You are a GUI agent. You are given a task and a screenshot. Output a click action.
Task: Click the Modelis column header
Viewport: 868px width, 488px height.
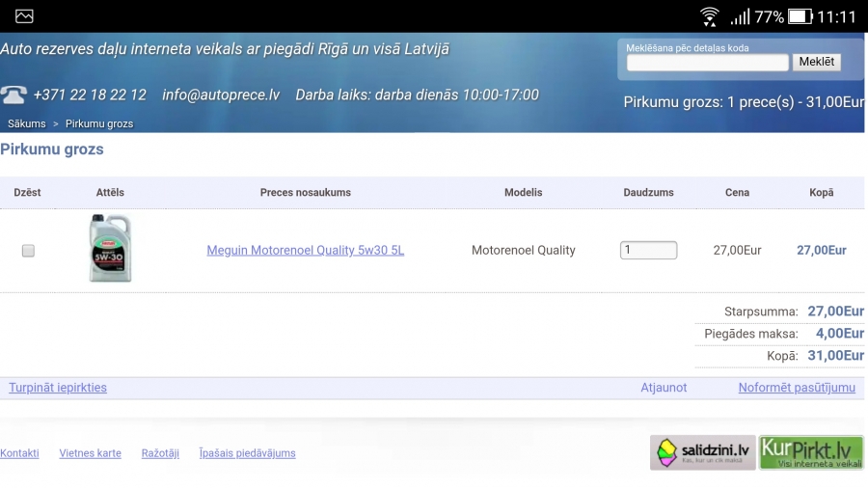[x=523, y=193]
